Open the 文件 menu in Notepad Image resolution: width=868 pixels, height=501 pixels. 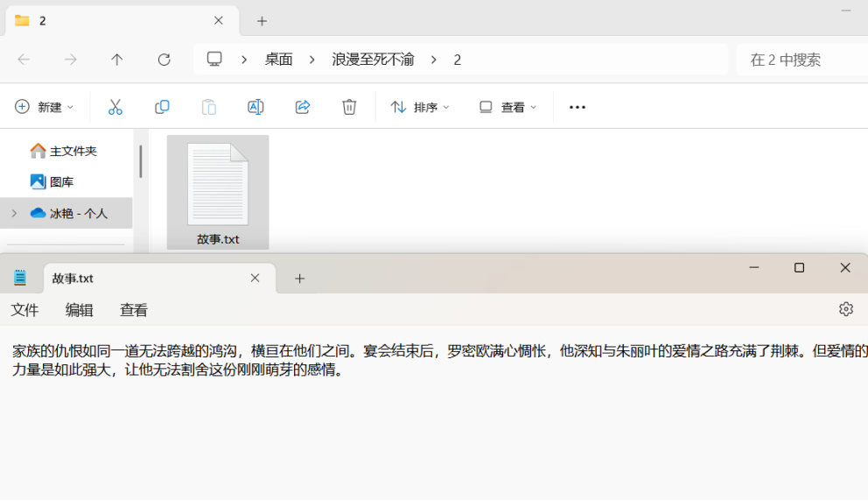(x=24, y=310)
